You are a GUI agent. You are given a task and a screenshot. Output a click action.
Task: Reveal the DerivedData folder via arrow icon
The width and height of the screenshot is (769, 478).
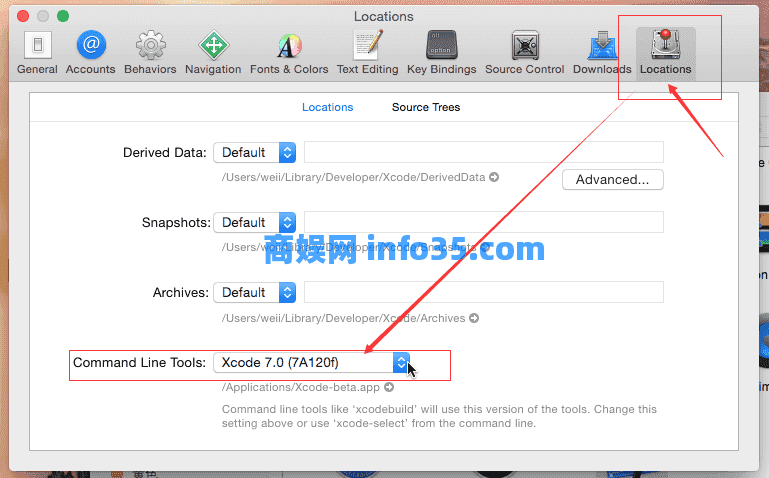(x=494, y=177)
